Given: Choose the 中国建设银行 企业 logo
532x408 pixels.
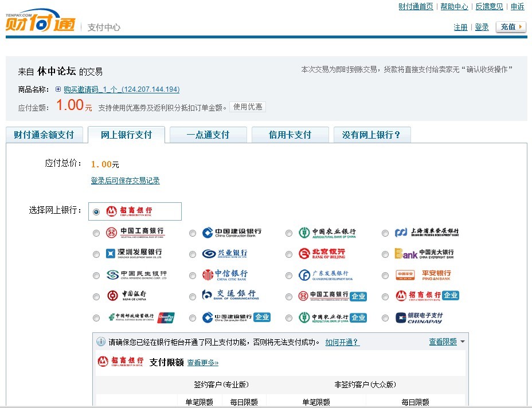Looking at the screenshot, I should click(236, 317).
